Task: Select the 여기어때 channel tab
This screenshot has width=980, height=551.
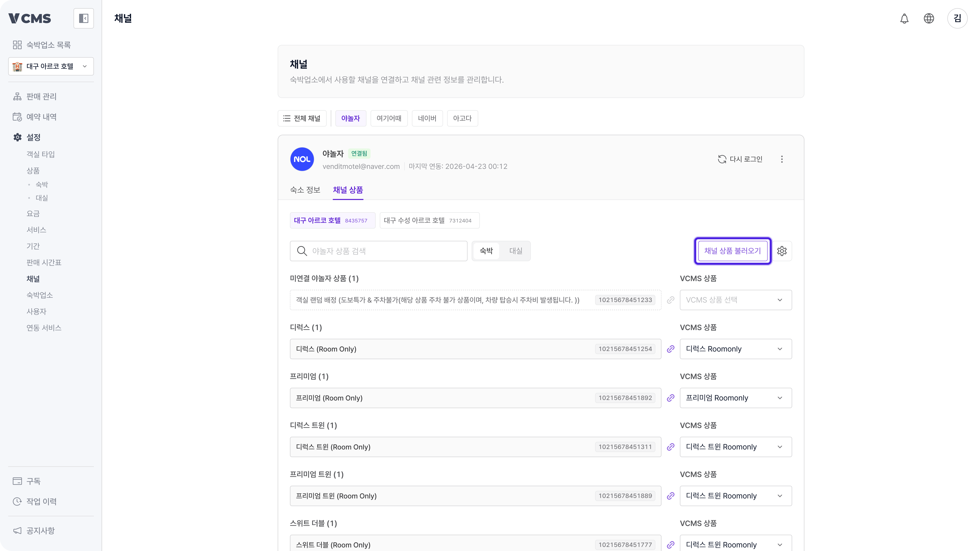Action: tap(389, 118)
